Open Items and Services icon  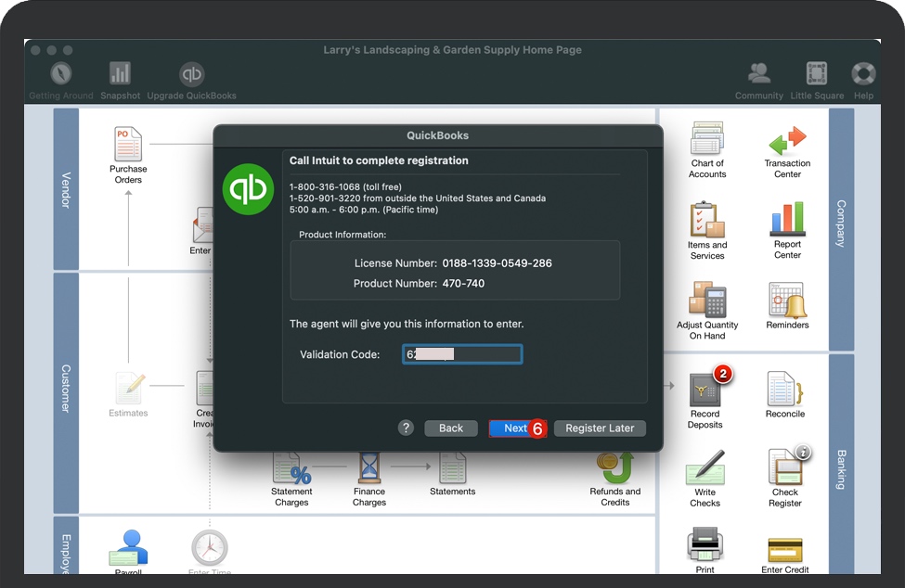coord(707,221)
